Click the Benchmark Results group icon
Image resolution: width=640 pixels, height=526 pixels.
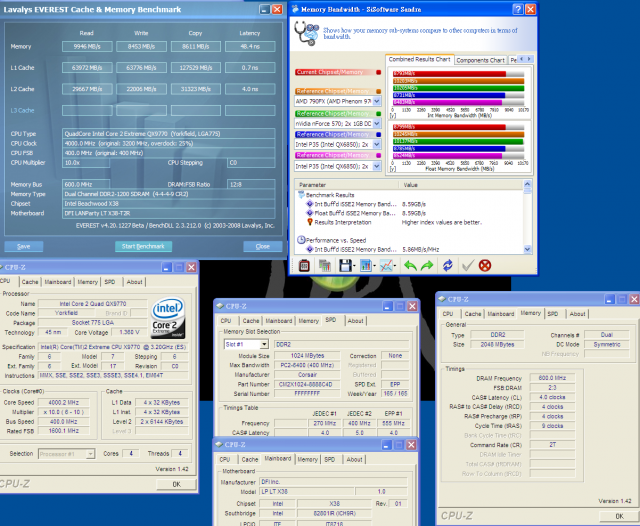click(301, 195)
